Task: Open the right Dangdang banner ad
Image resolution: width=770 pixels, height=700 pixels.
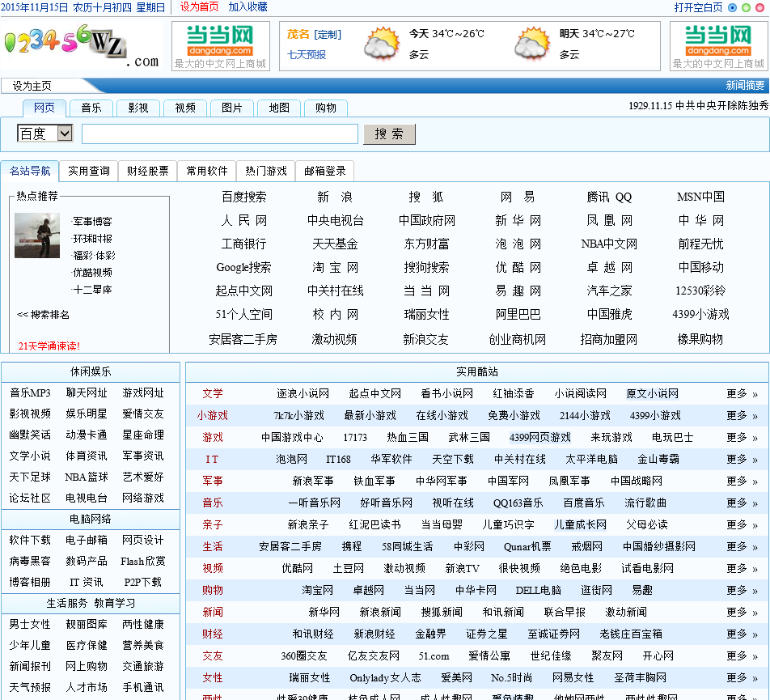Action: point(717,46)
